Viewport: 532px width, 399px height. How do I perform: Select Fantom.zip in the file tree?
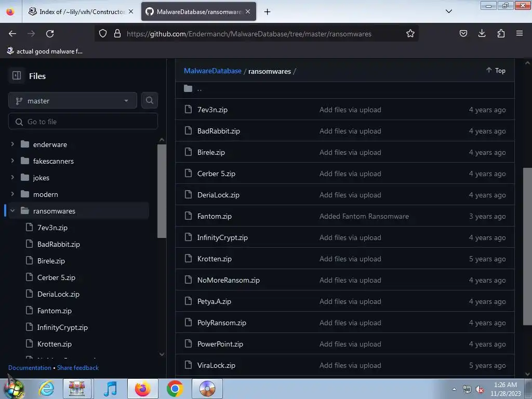tap(54, 311)
